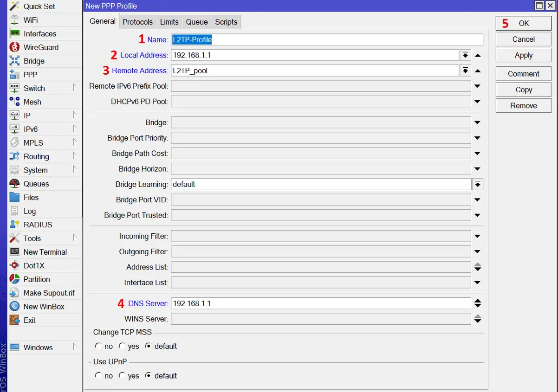
Task: Switch to the Protocols tab
Action: (x=137, y=22)
